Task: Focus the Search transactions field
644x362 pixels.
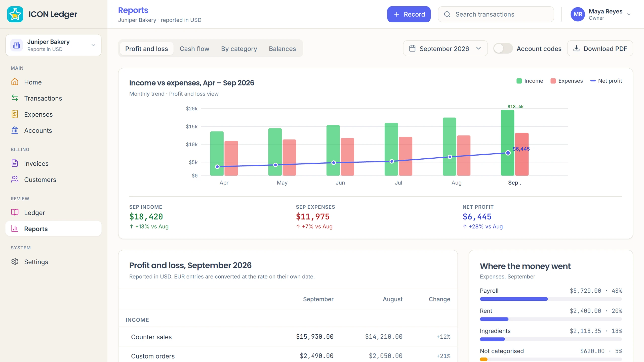Action: click(496, 14)
